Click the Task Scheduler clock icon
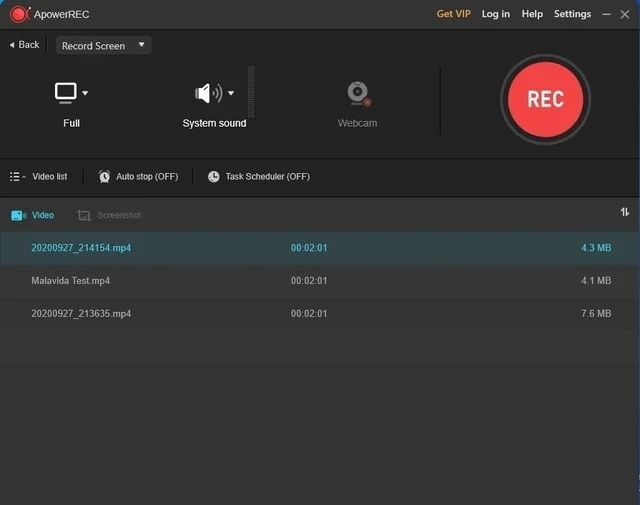This screenshot has width=640, height=505. tap(213, 176)
